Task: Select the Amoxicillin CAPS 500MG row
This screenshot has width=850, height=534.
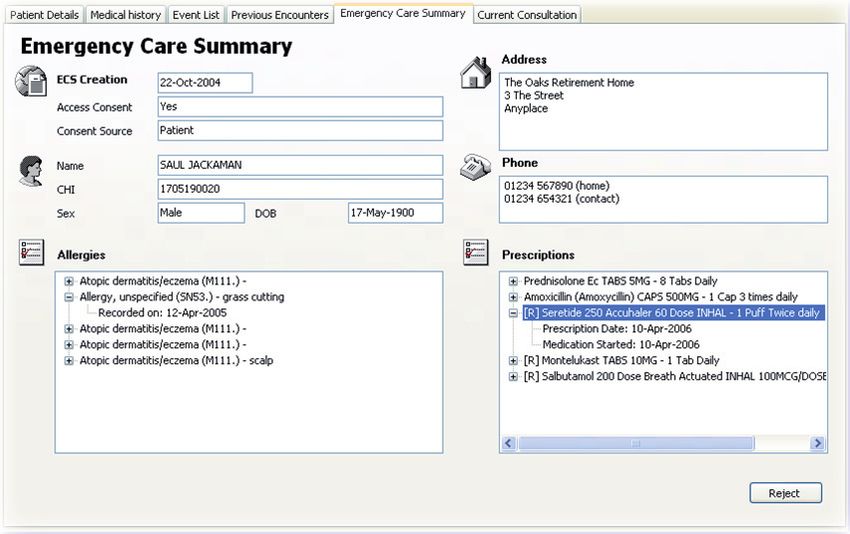Action: pos(660,297)
